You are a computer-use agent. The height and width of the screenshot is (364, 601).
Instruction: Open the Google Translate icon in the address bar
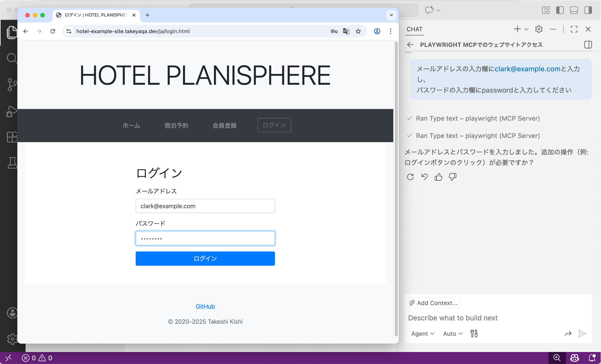pyautogui.click(x=346, y=31)
